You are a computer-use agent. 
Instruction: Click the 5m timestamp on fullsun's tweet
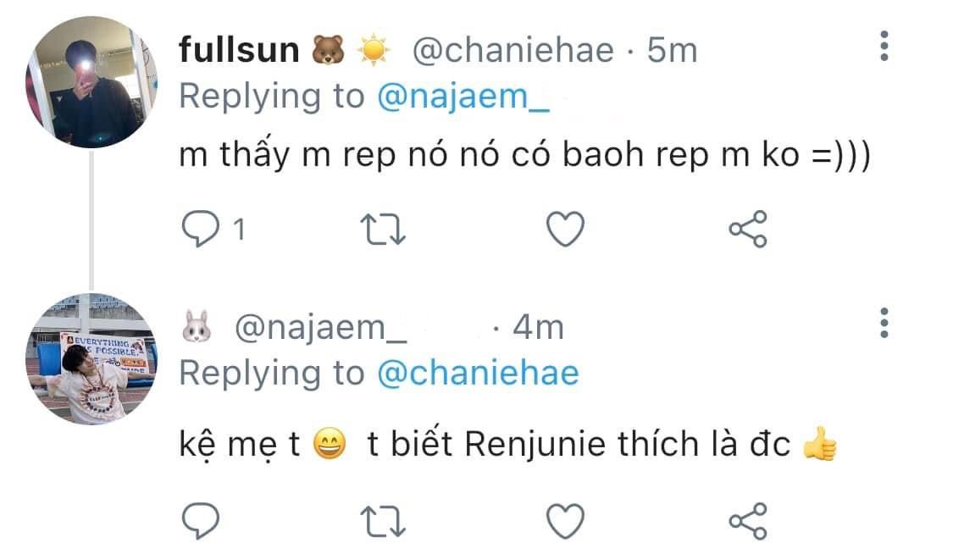672,51
